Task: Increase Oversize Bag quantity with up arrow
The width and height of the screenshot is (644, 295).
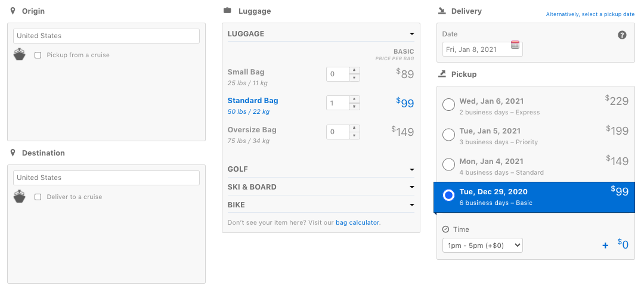Action: click(354, 128)
